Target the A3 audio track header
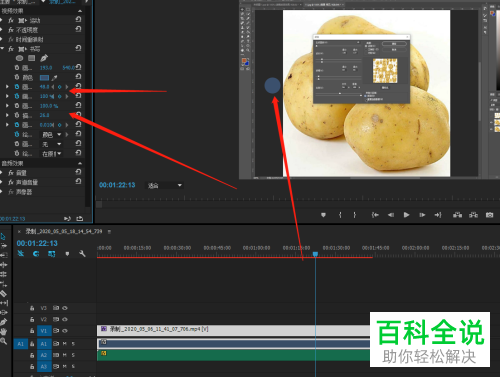500x377 pixels. click(44, 366)
